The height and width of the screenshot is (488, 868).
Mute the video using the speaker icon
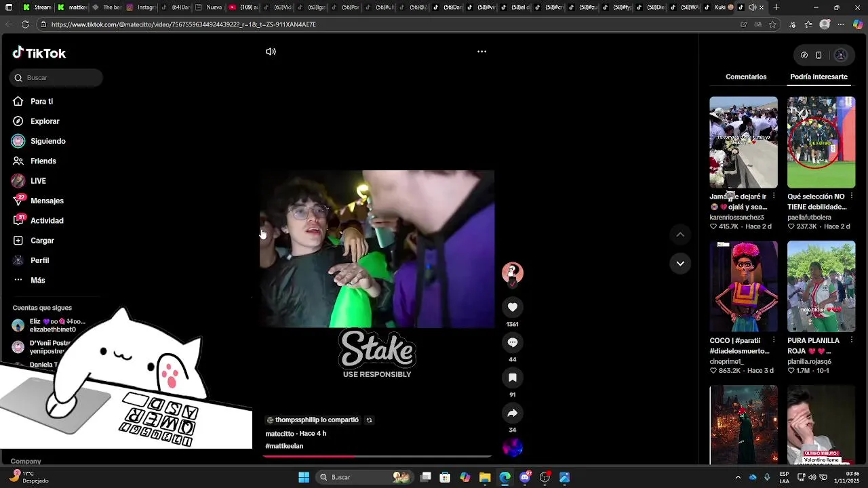(x=271, y=52)
